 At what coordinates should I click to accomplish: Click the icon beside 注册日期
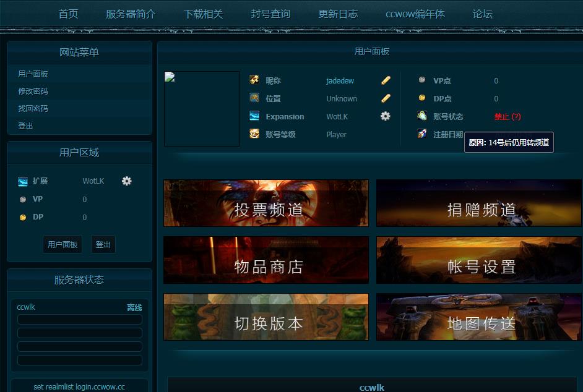(423, 134)
